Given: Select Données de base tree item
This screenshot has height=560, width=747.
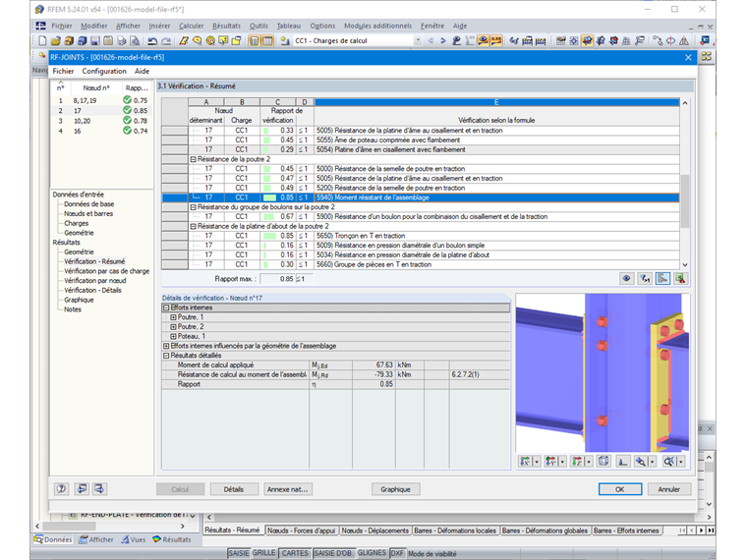Looking at the screenshot, I should coord(89,203).
